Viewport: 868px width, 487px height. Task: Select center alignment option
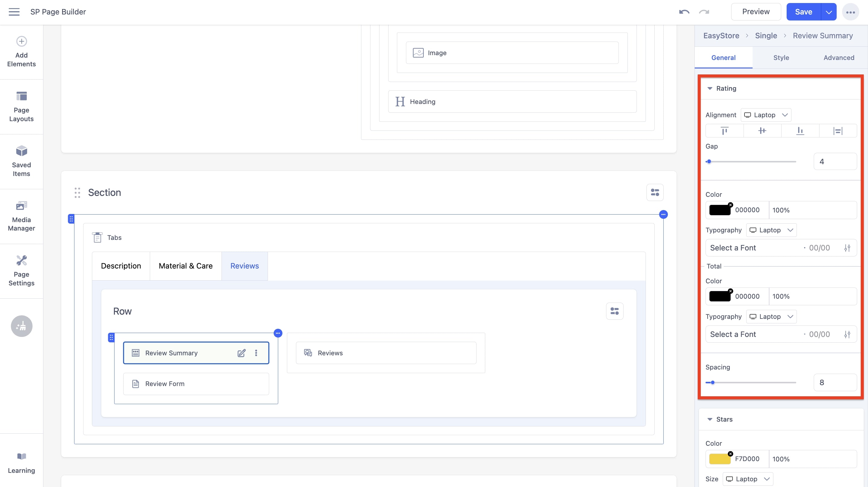(x=762, y=131)
